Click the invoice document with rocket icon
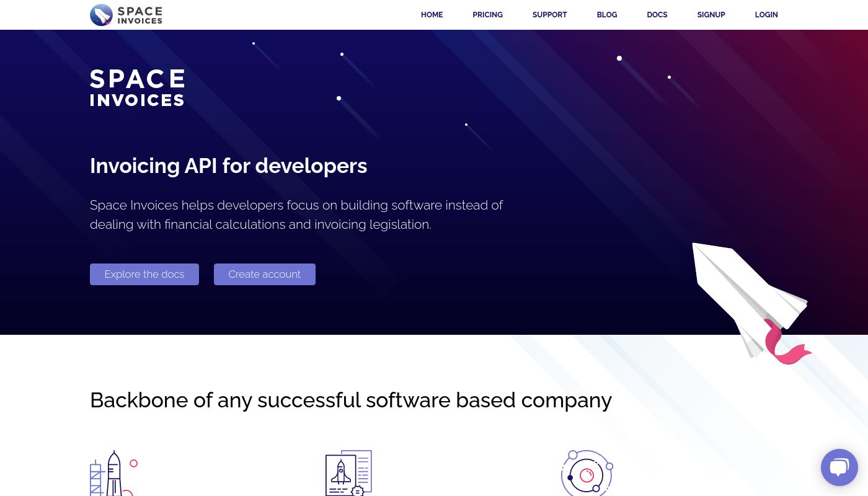Image resolution: width=868 pixels, height=496 pixels. pyautogui.click(x=348, y=473)
